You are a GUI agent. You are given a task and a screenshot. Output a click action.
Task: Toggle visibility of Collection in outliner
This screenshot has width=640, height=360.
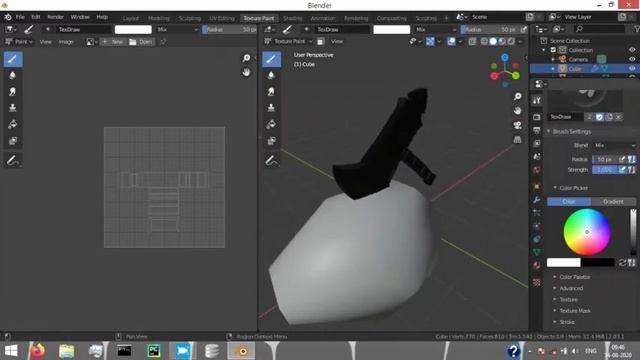(632, 50)
